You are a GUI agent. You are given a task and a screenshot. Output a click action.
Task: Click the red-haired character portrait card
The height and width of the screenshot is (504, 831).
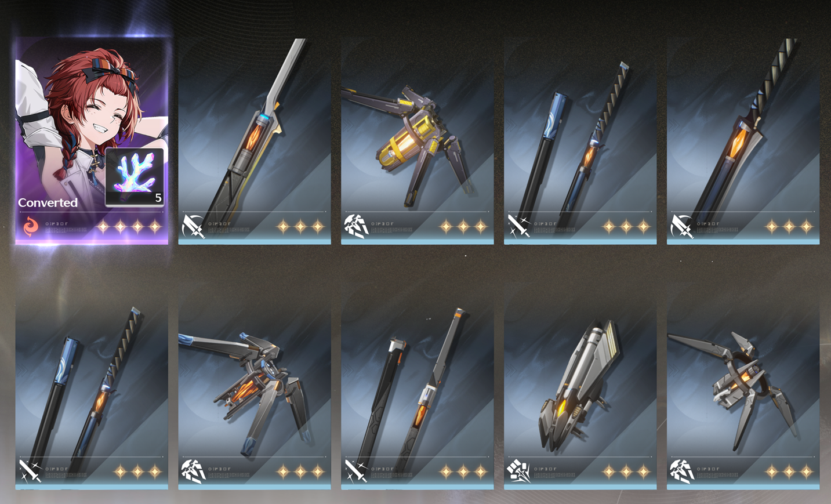[x=92, y=141]
